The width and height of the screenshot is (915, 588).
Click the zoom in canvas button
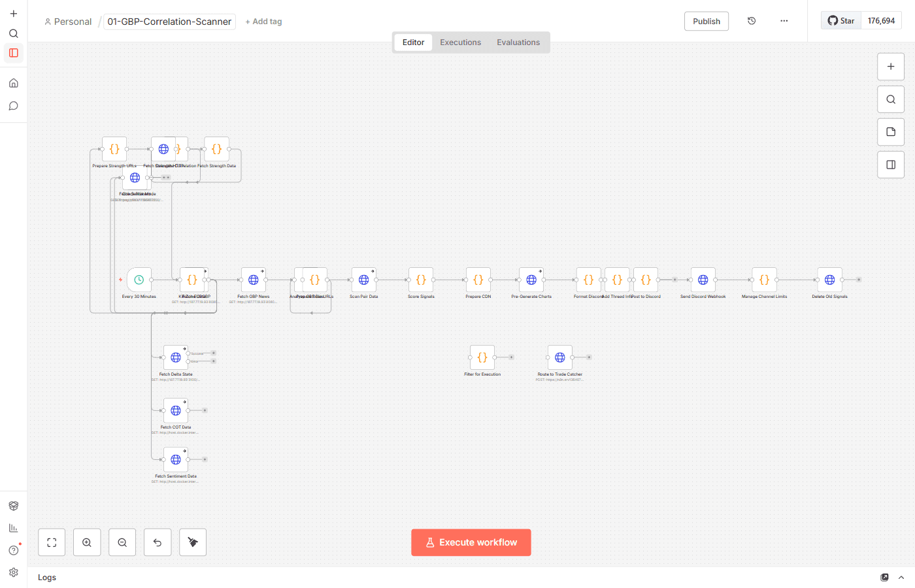(x=87, y=542)
